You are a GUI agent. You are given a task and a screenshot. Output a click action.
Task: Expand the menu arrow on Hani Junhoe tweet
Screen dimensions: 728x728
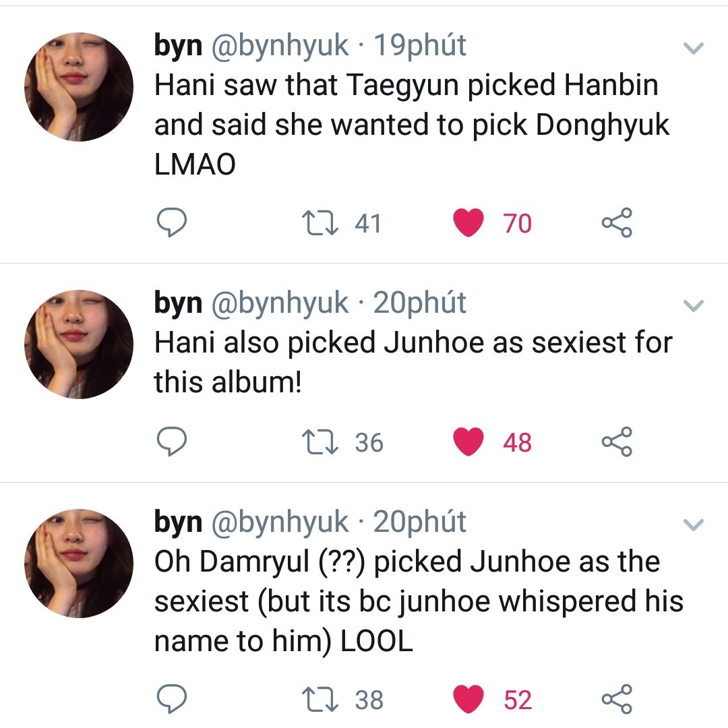pos(694,306)
